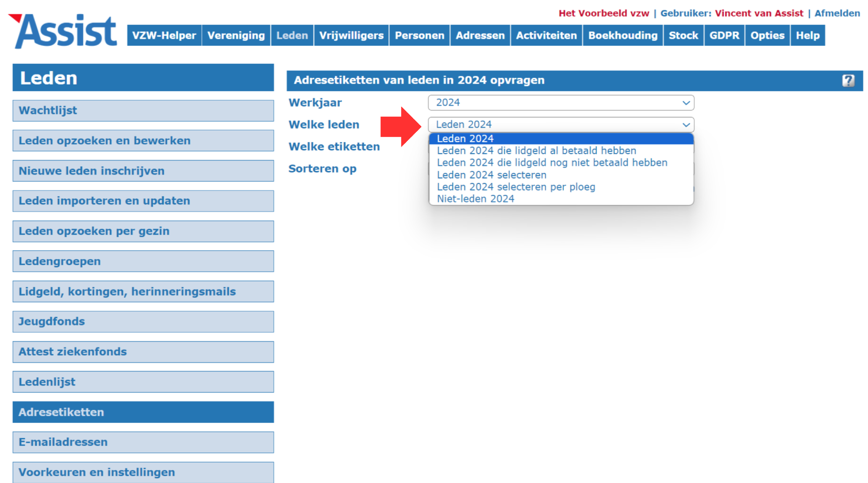
Task: Pick 'Leden 2024 die lidgeld nog niet betaald hebben'
Action: [551, 163]
